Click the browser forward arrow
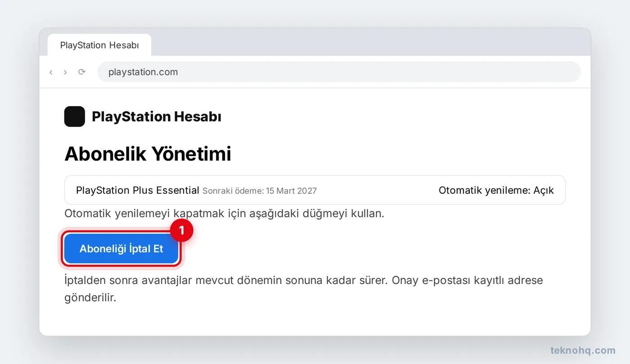 tap(65, 72)
